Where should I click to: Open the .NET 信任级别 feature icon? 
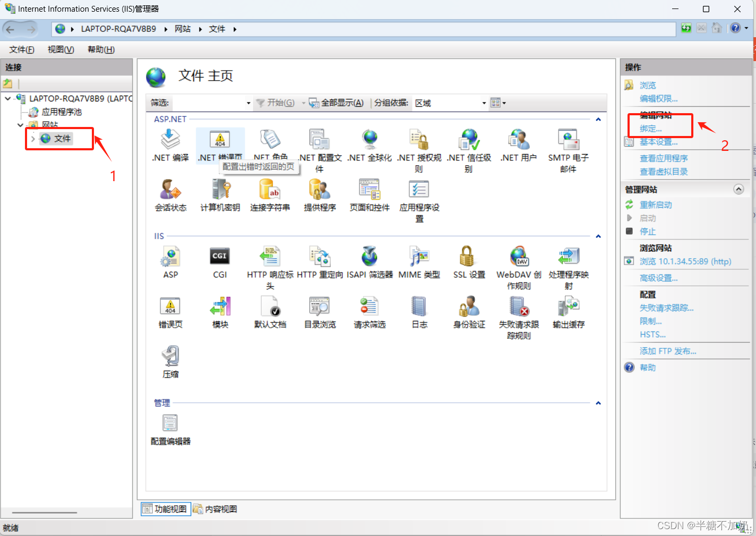click(x=469, y=140)
